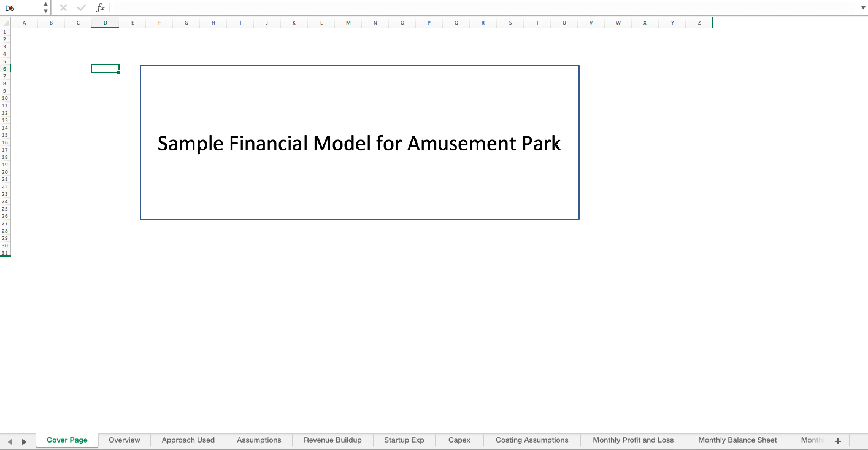The height and width of the screenshot is (450, 868).
Task: Switch to the Capex tab
Action: click(459, 440)
